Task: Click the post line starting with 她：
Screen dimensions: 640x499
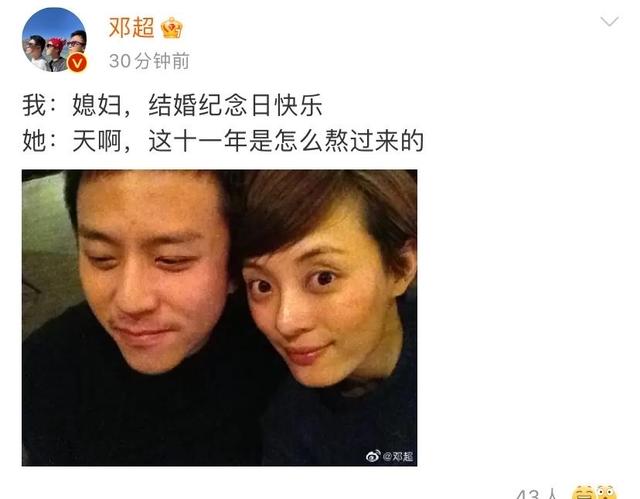Action: (x=223, y=141)
